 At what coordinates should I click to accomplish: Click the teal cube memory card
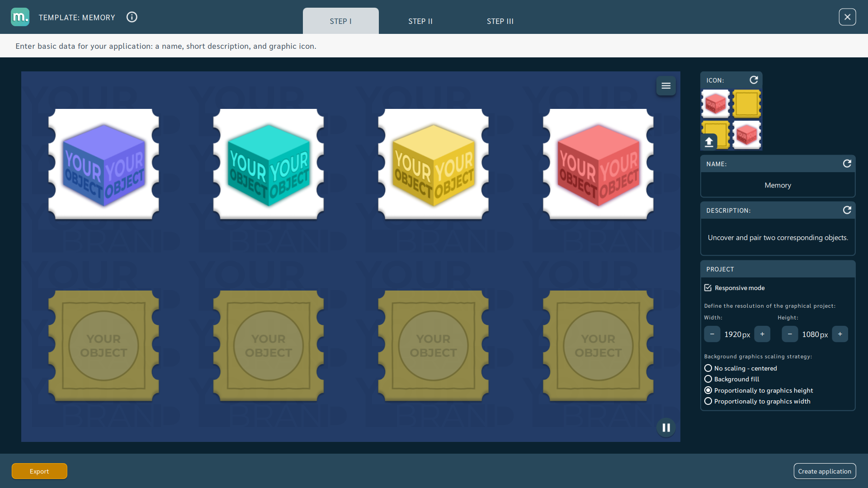(x=269, y=164)
